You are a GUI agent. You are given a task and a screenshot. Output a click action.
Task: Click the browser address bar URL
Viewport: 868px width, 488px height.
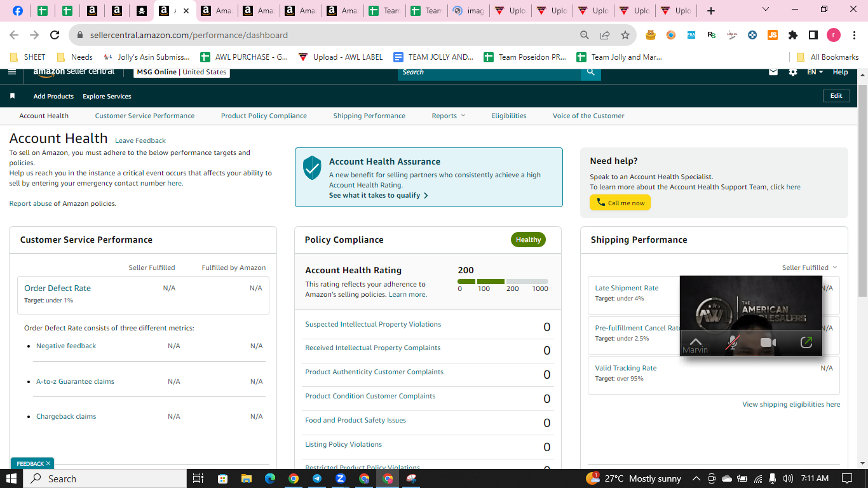click(188, 35)
